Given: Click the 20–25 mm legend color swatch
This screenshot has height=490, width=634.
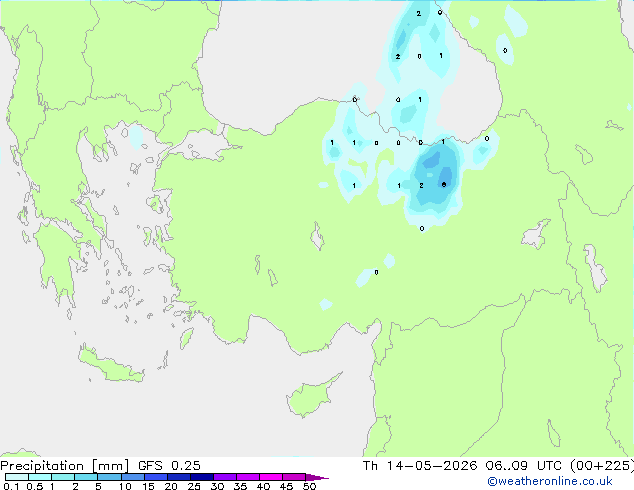Looking at the screenshot, I should point(179,477).
